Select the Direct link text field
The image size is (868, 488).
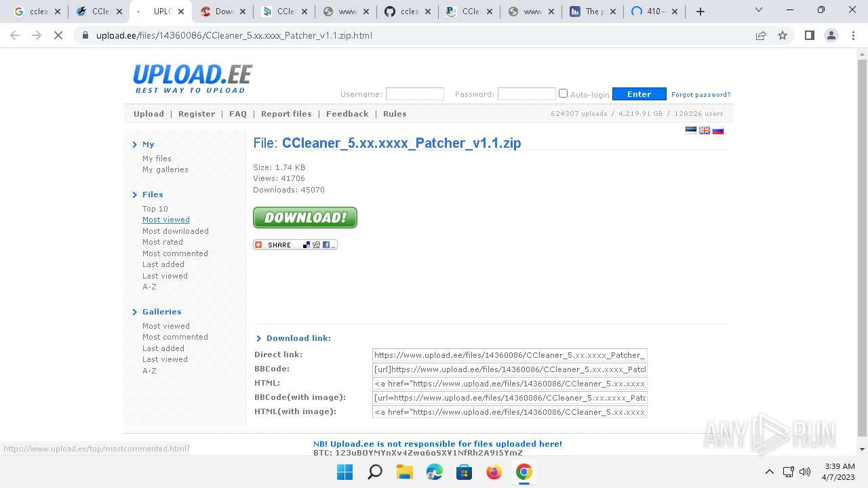tap(510, 354)
